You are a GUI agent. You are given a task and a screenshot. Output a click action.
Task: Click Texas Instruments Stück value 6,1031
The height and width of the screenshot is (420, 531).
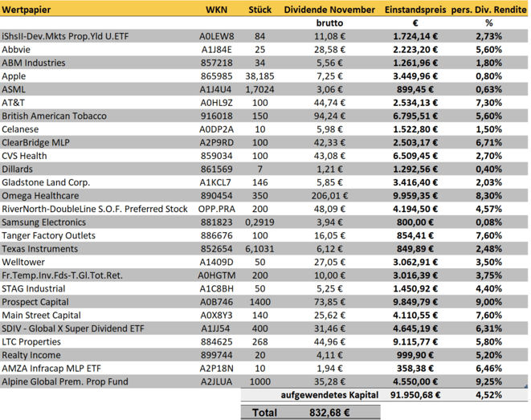pos(259,249)
